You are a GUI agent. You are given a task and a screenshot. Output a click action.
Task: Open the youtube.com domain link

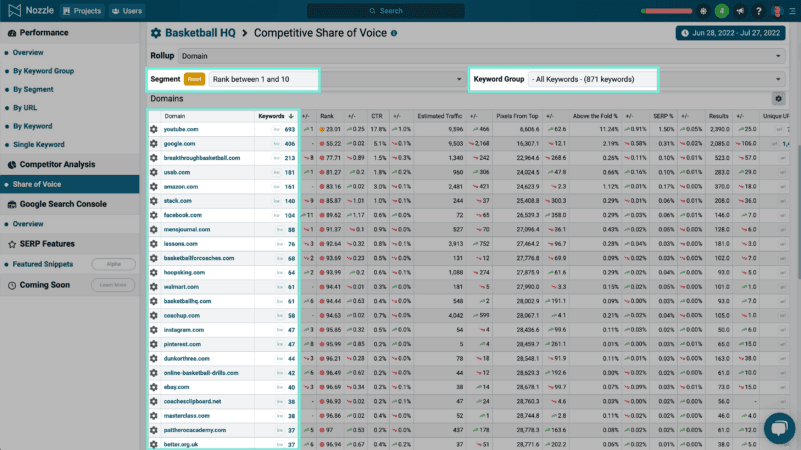pyautogui.click(x=181, y=130)
